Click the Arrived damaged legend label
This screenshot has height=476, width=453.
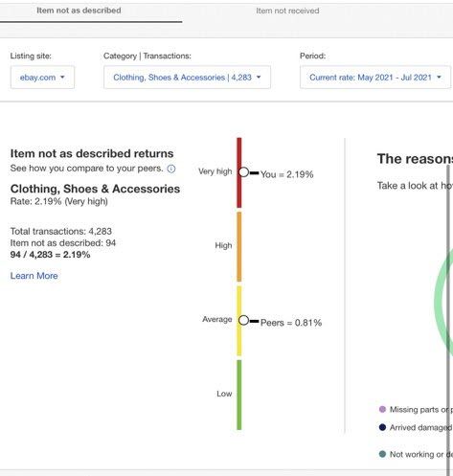(420, 428)
